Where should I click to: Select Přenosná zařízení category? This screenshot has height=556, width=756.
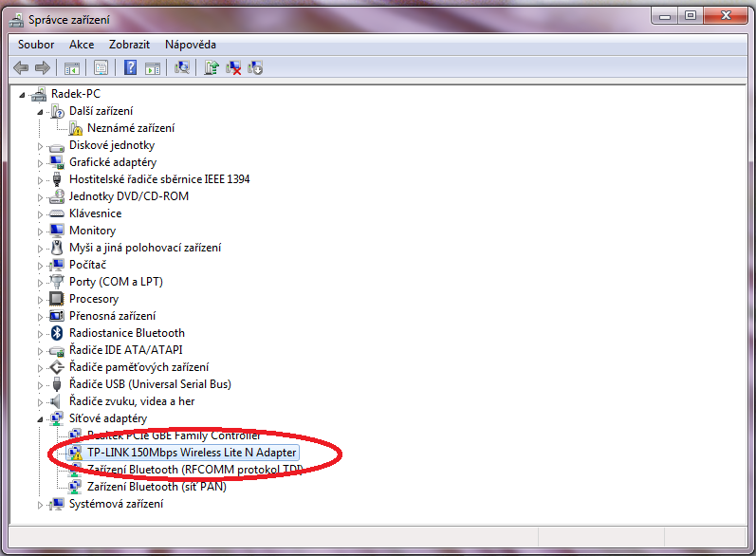coord(112,316)
